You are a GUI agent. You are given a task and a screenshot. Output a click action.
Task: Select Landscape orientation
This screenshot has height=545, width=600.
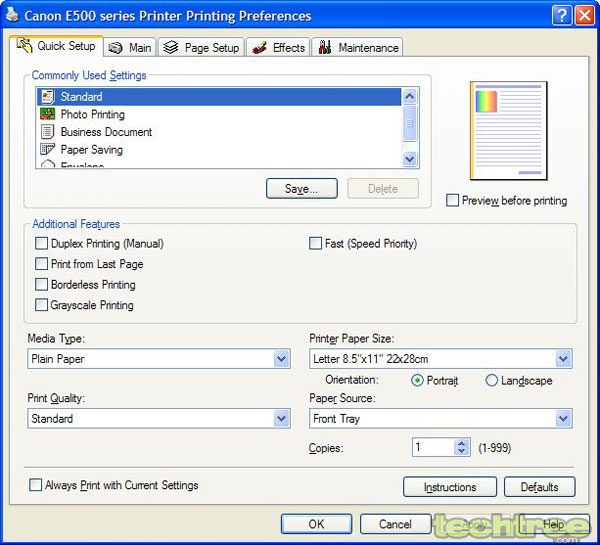click(492, 380)
